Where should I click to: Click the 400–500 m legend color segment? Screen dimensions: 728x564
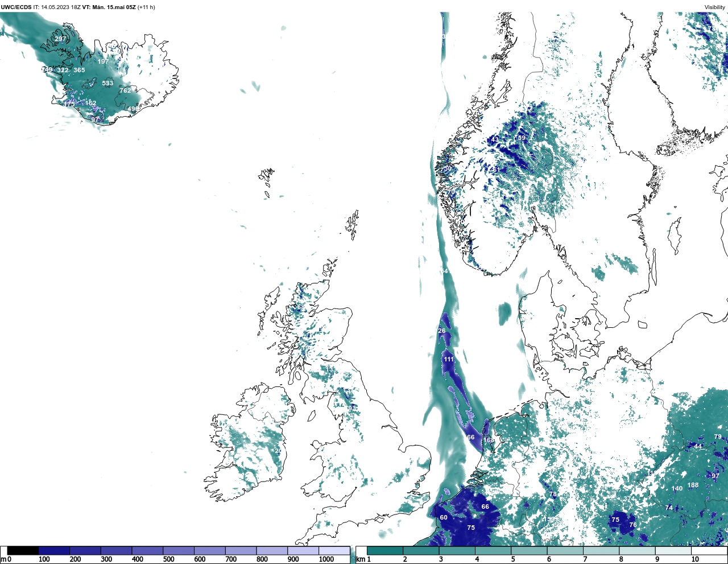pos(147,550)
